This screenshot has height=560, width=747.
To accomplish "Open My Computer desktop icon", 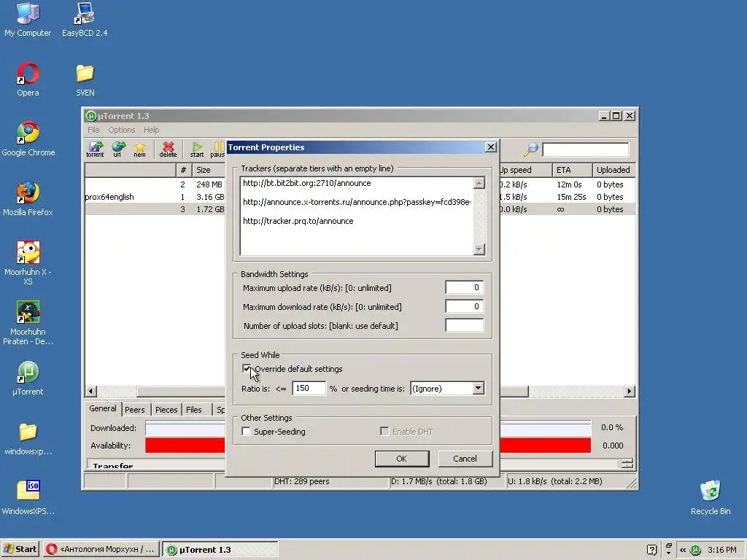I will click(x=28, y=20).
